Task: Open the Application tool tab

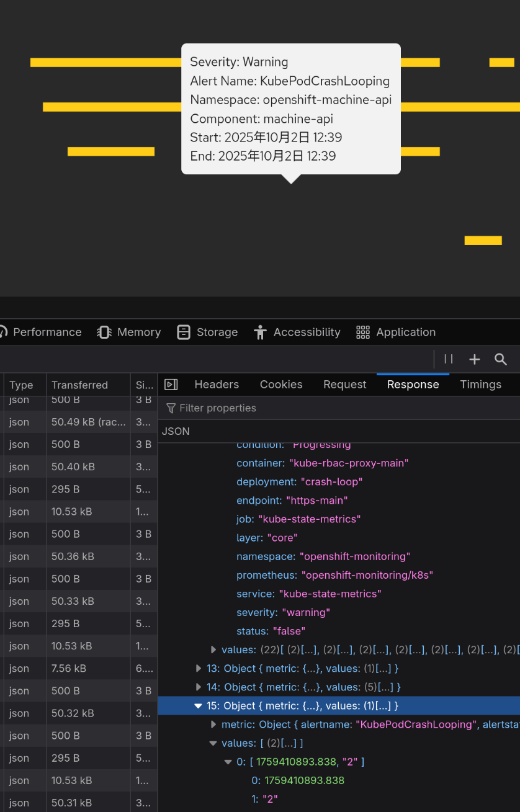Action: click(x=396, y=332)
